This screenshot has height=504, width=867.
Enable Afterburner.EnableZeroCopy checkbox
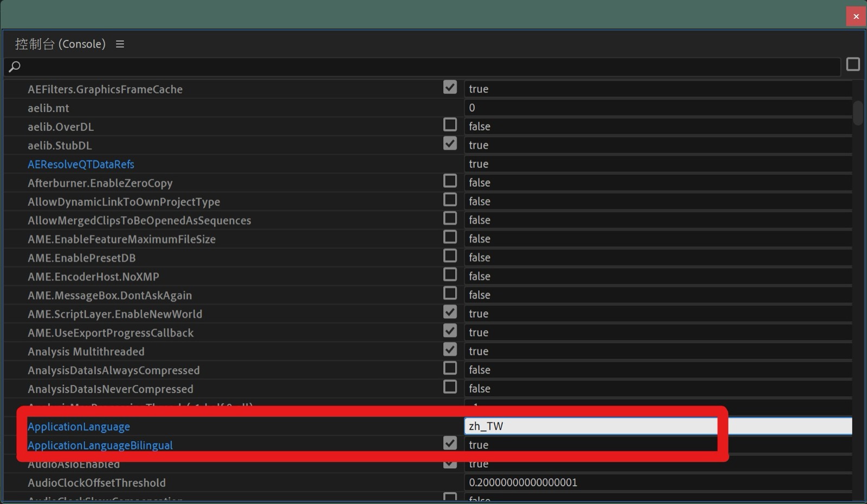(450, 181)
